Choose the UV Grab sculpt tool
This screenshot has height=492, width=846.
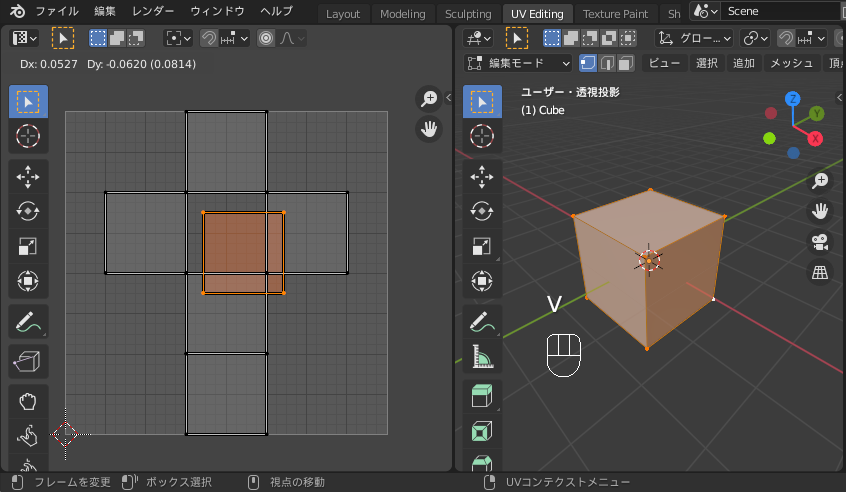(x=28, y=402)
